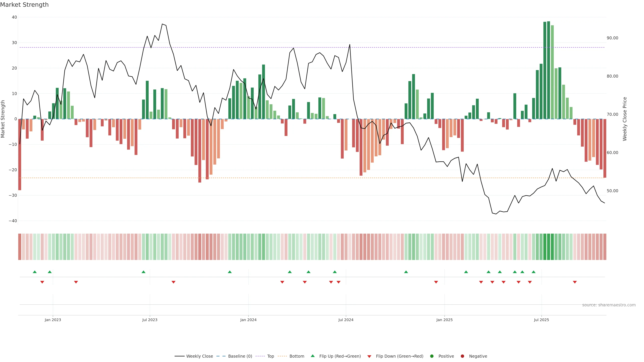Click the red flip-down marker just before Jan 2025
The width and height of the screenshot is (644, 362).
click(436, 282)
